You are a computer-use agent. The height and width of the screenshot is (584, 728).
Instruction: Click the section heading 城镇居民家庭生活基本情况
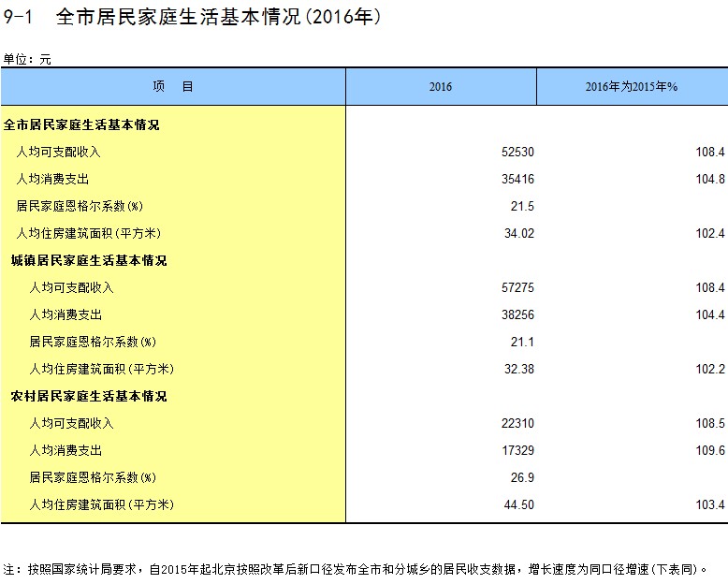[89, 260]
